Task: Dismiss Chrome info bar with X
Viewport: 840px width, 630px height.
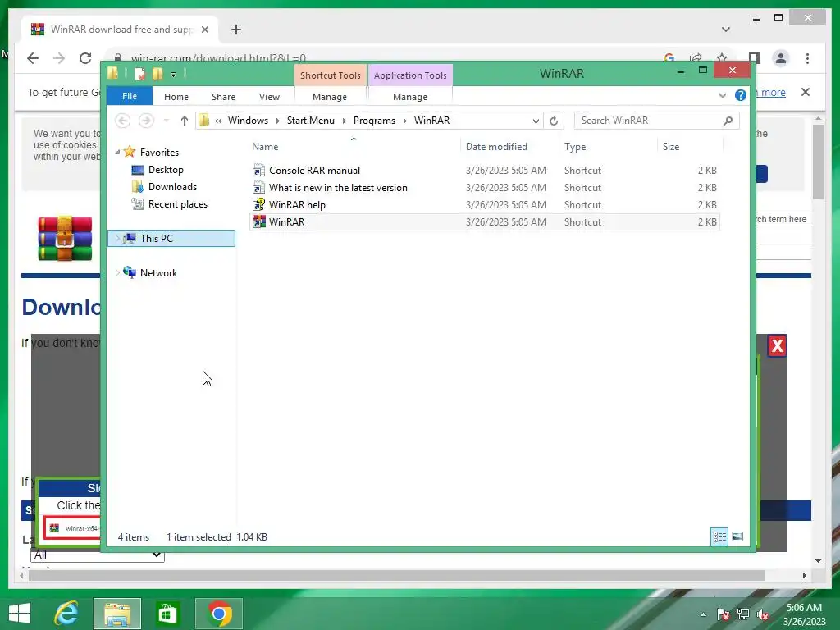Action: pyautogui.click(x=806, y=92)
